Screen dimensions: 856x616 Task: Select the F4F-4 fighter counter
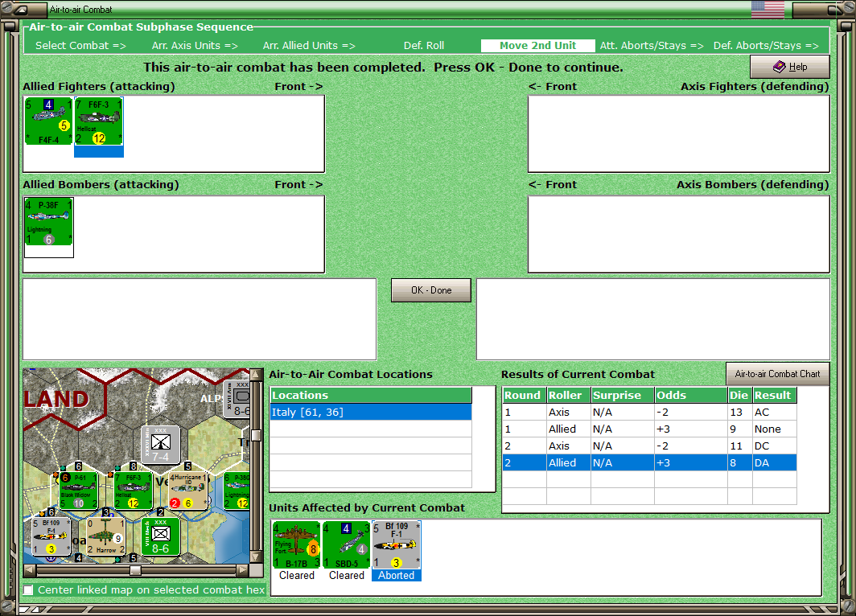click(x=48, y=121)
